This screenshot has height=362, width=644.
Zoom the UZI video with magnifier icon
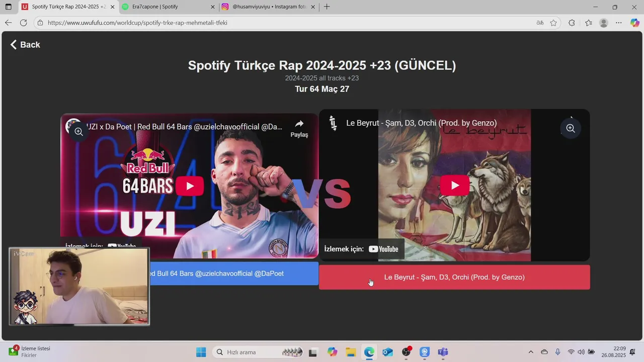79,132
